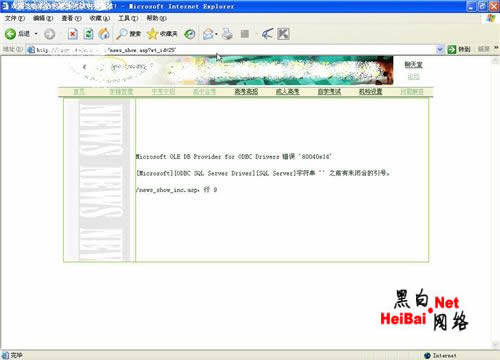500x360 pixels.
Task: Click the Mail envelope icon
Action: [x=208, y=34]
